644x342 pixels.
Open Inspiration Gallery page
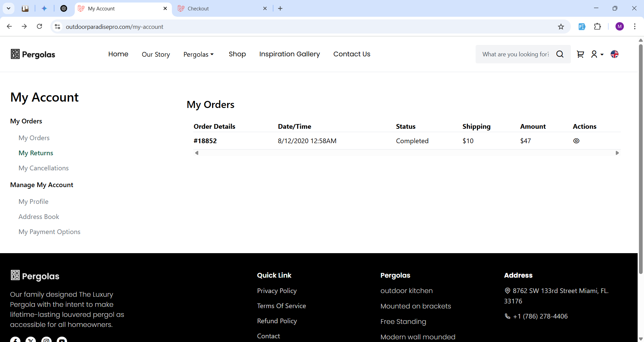click(289, 54)
